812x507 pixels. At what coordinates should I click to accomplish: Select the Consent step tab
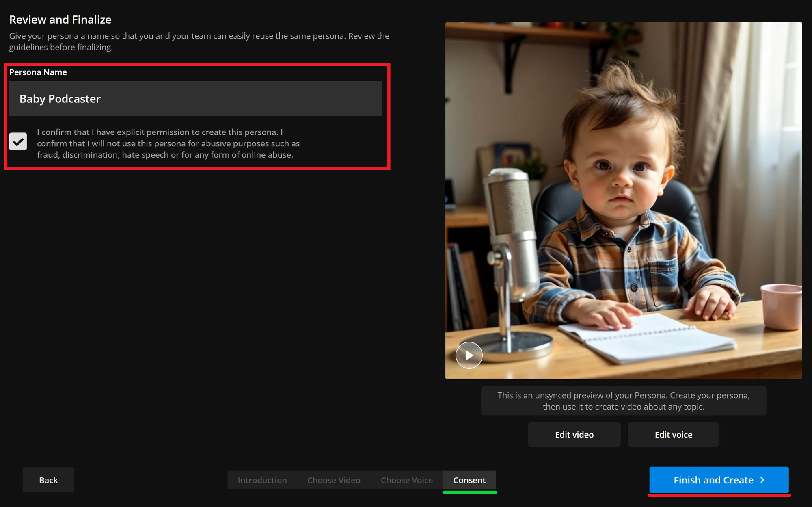coord(469,480)
